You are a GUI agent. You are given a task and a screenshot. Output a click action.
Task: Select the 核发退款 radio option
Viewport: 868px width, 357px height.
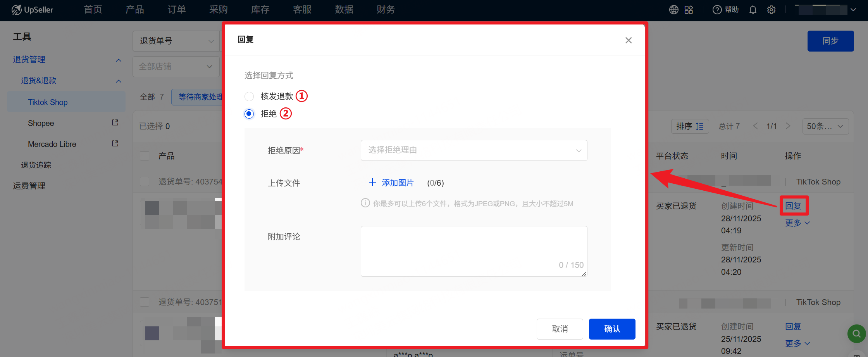tap(249, 96)
